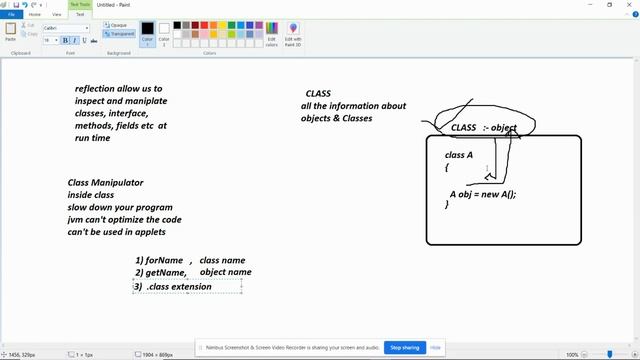Click the vertical scrollbar on the canvas
This screenshot has height=360, width=640.
[x=636, y=200]
